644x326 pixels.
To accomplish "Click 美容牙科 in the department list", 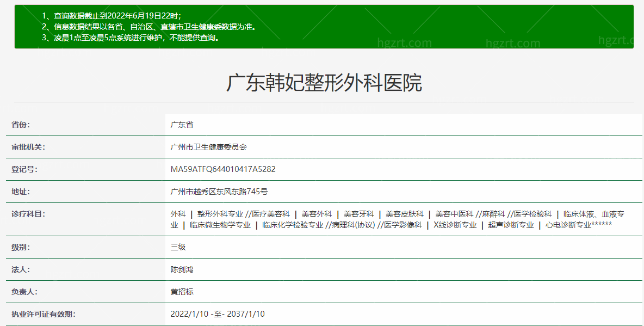I will pyautogui.click(x=358, y=214).
